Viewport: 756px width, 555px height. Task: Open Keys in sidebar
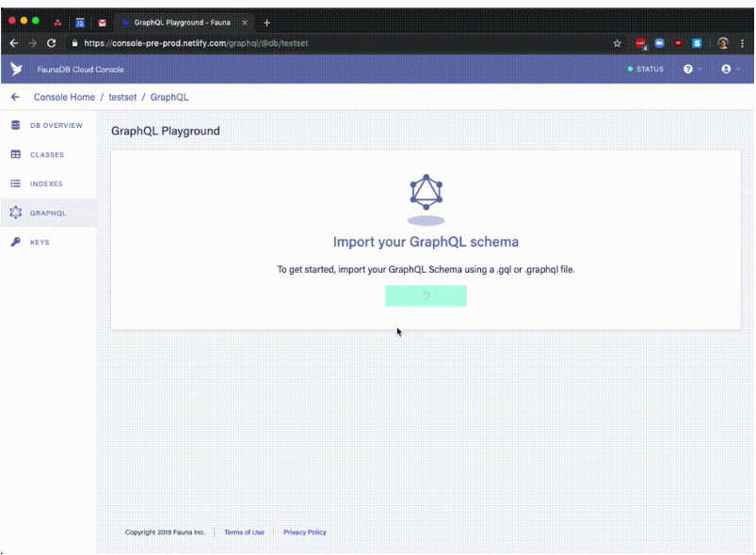point(49,243)
